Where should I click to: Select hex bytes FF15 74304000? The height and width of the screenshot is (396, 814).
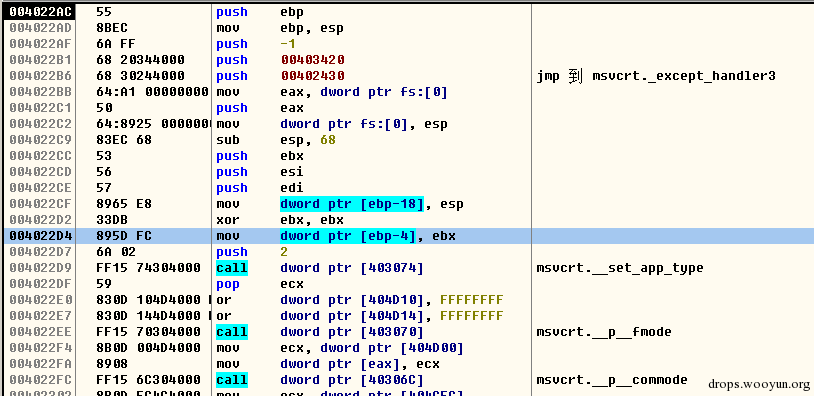point(148,268)
